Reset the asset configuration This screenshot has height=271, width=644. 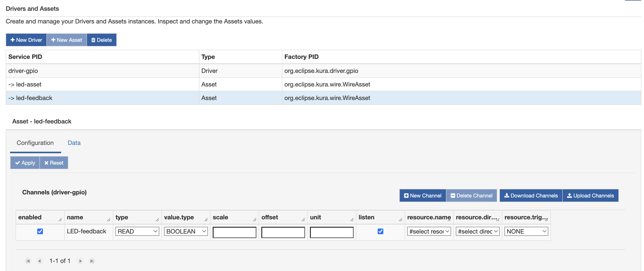[x=54, y=163]
